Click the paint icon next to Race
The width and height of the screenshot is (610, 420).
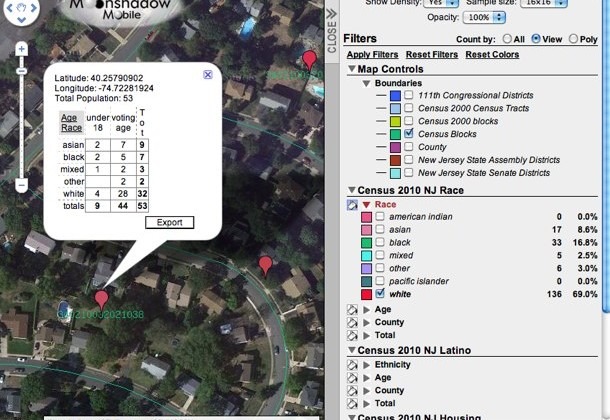[352, 205]
